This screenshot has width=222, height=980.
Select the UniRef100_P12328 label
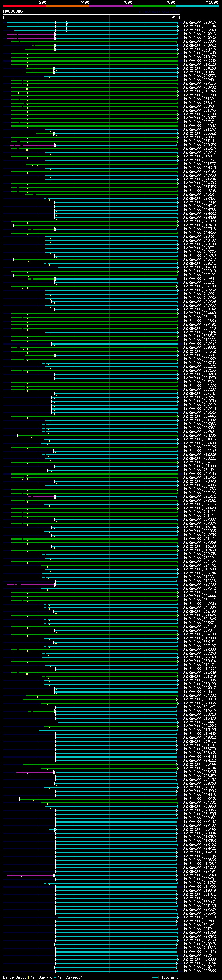199,581
